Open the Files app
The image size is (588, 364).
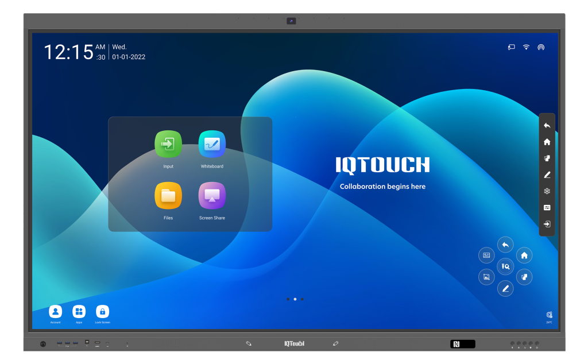(168, 196)
